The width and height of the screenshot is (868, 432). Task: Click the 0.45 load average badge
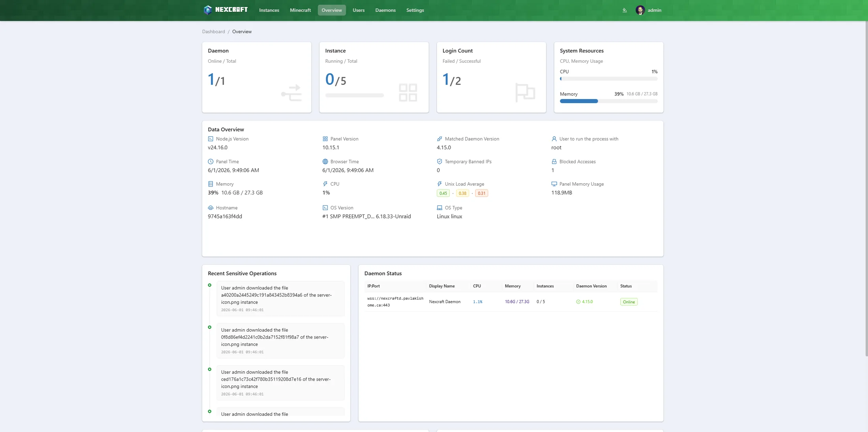pos(443,193)
